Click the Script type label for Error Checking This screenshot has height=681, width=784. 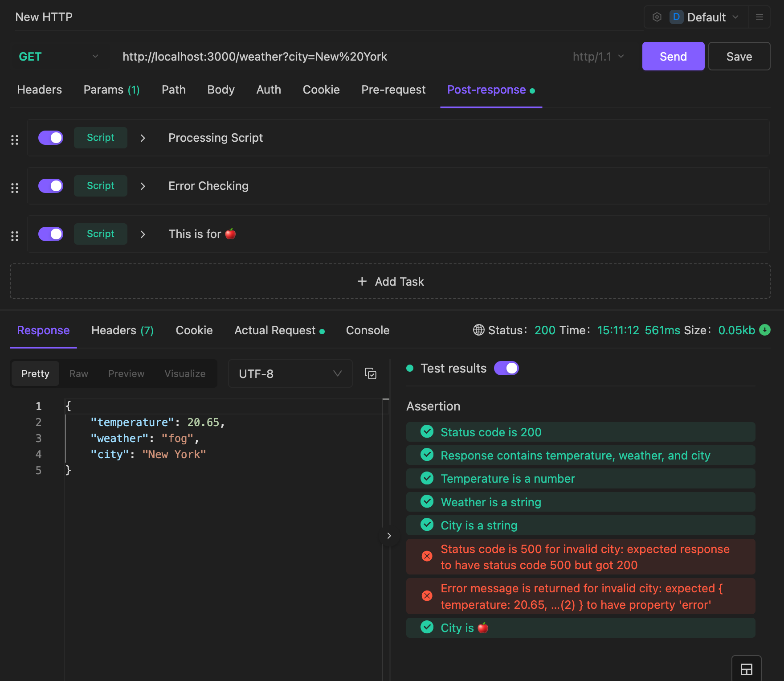click(x=101, y=186)
